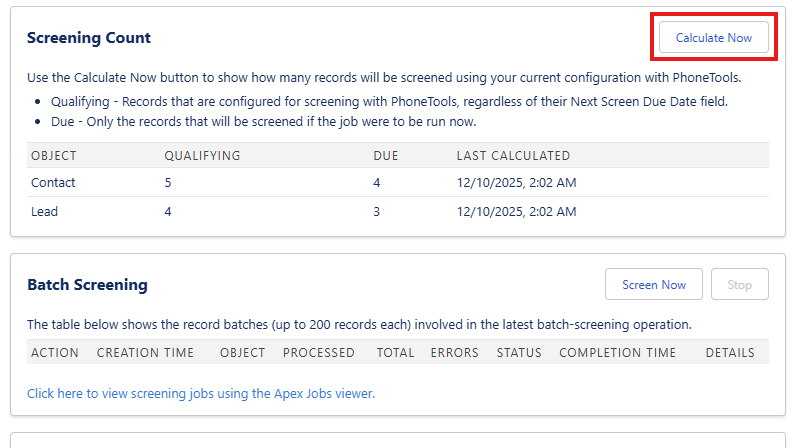Viewport: 797px width, 448px height.
Task: Open the Apex Jobs viewer link
Action: pos(201,394)
